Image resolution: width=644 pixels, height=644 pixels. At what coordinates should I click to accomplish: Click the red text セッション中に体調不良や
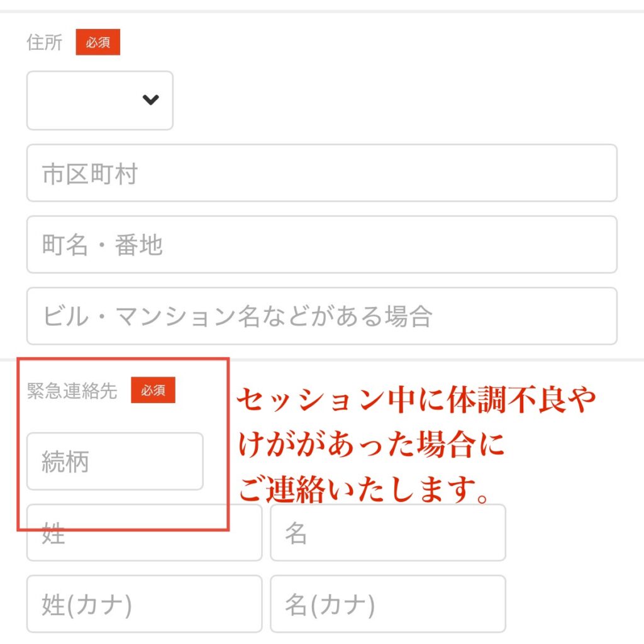coord(416,399)
